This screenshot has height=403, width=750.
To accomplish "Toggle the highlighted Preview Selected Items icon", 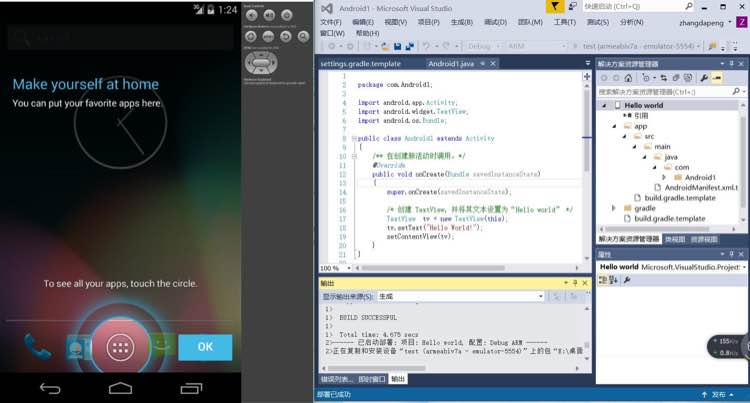I will [717, 78].
